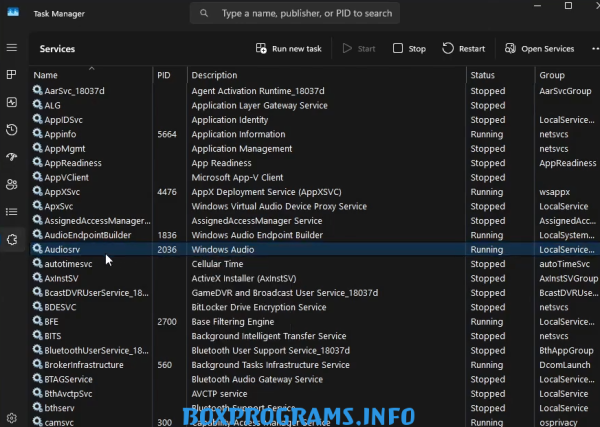Viewport: 600px width, 427px height.
Task: Open Users page in sidebar
Action: (x=11, y=184)
